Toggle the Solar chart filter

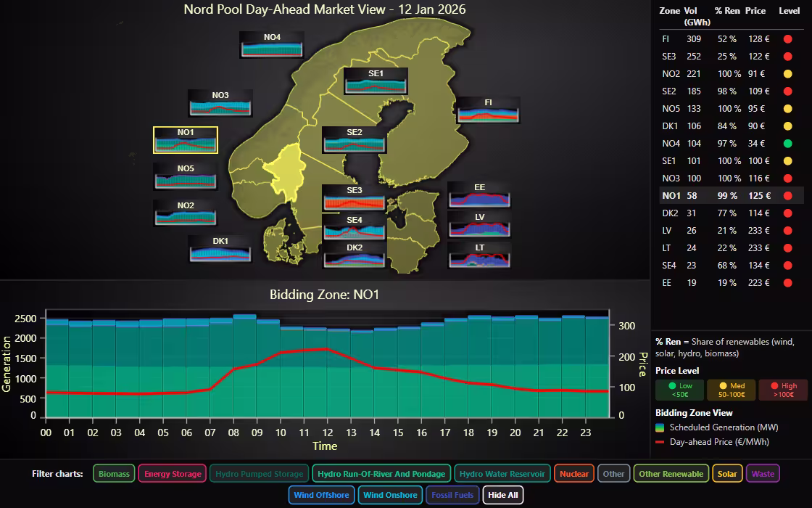tap(727, 473)
